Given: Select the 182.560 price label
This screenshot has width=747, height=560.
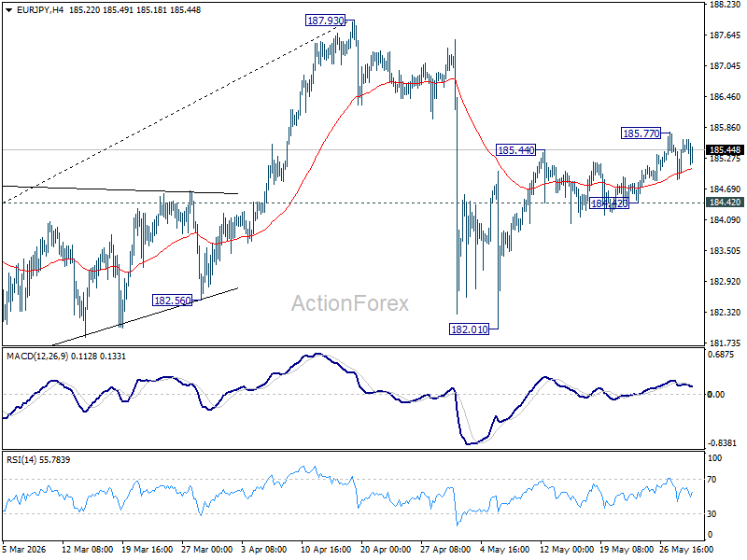Looking at the screenshot, I should point(173,301).
